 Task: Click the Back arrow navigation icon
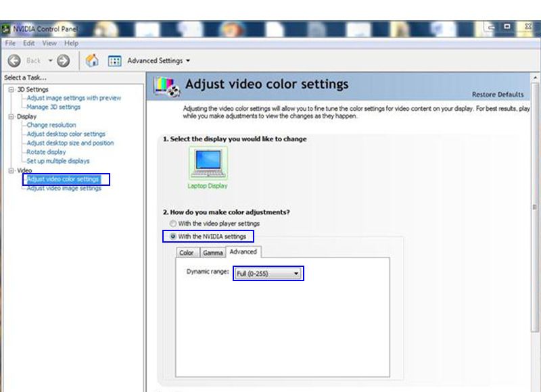(14, 61)
